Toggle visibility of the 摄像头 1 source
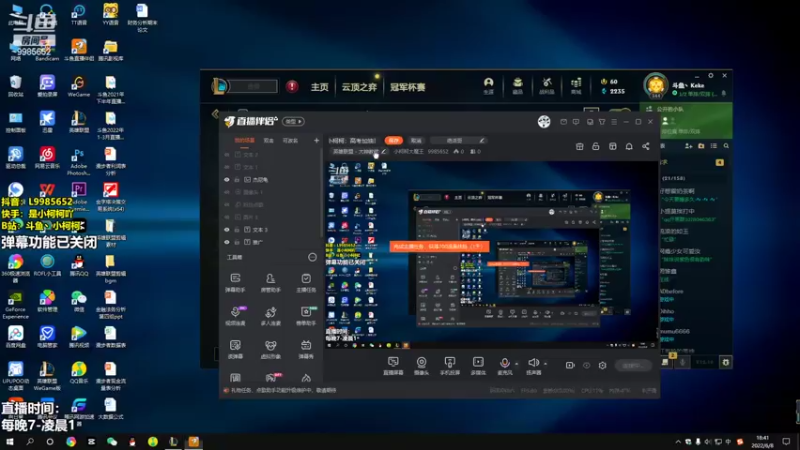800x450 pixels. point(227,192)
